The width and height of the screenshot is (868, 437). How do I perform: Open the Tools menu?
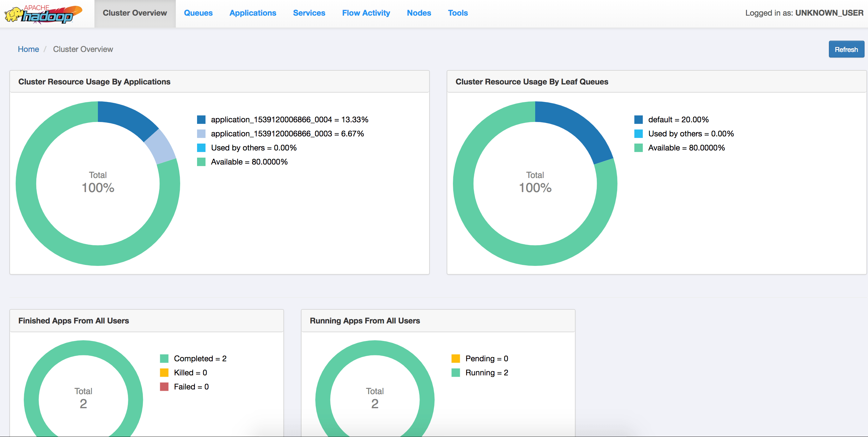pos(458,13)
